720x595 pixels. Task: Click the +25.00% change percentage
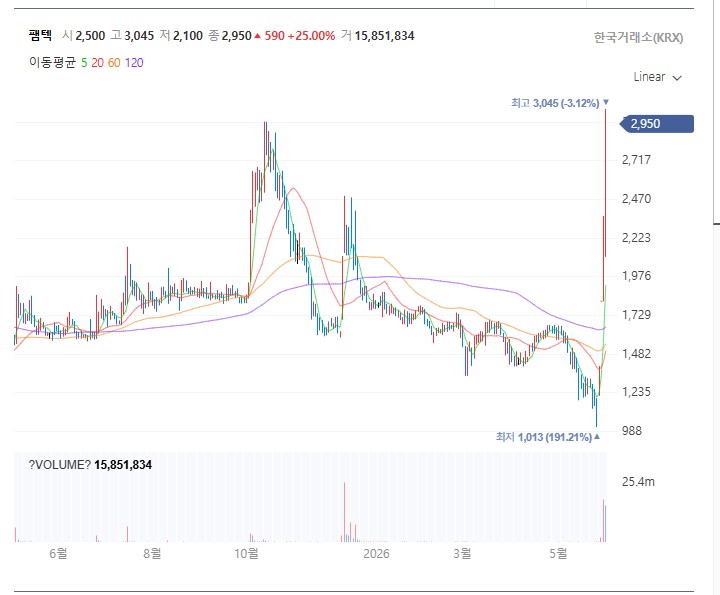click(x=311, y=36)
